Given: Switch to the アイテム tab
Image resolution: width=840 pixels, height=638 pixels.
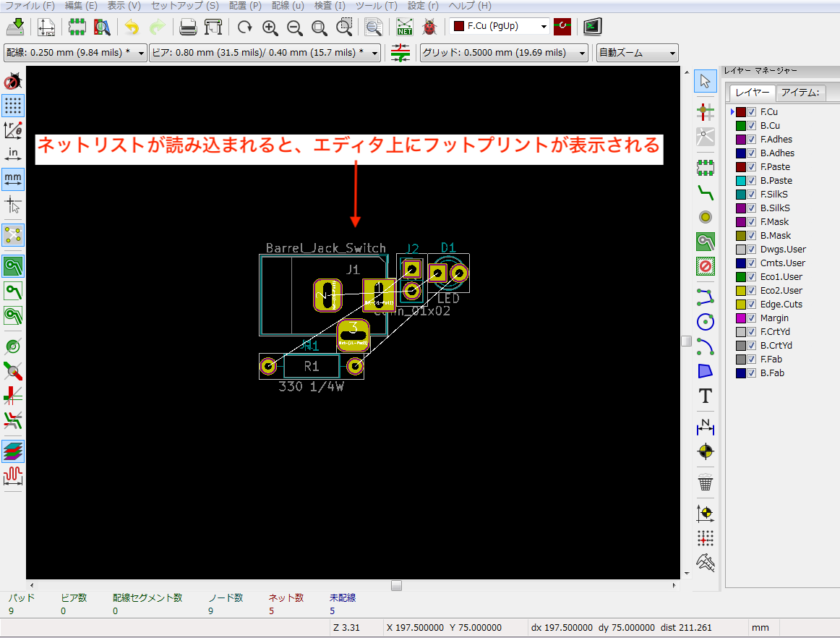Looking at the screenshot, I should pos(800,92).
